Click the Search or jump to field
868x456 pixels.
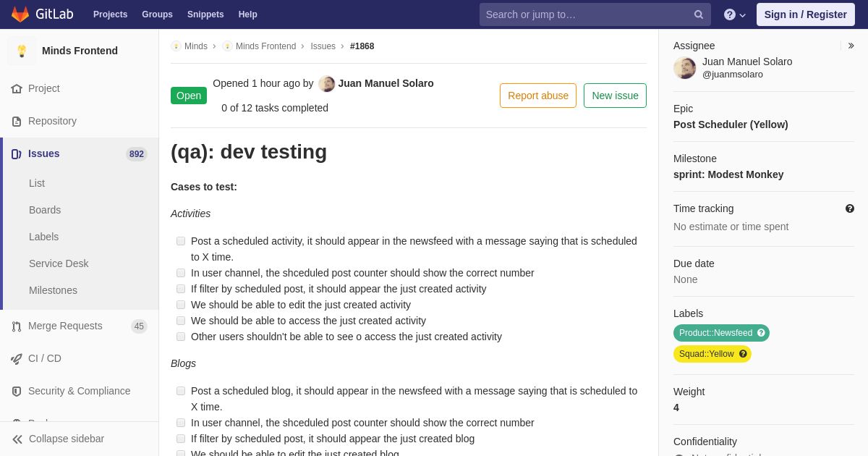(x=587, y=14)
